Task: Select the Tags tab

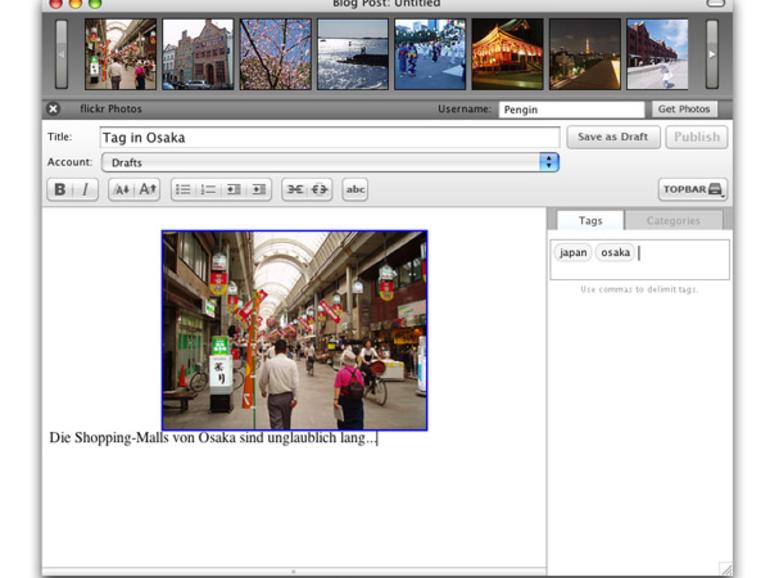Action: (590, 221)
